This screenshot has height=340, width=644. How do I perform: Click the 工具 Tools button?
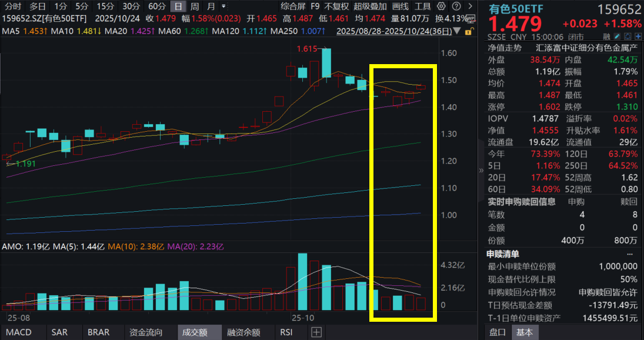coord(423,7)
